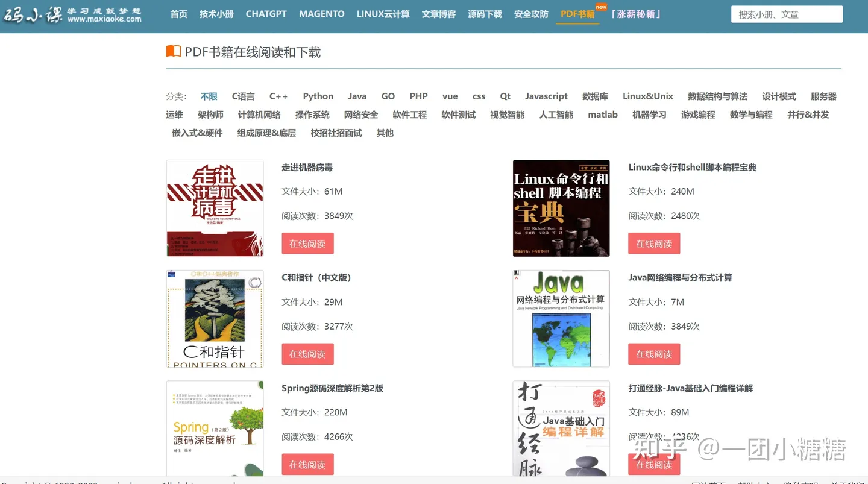Open the 走进计算机病毒 book cover

[215, 208]
